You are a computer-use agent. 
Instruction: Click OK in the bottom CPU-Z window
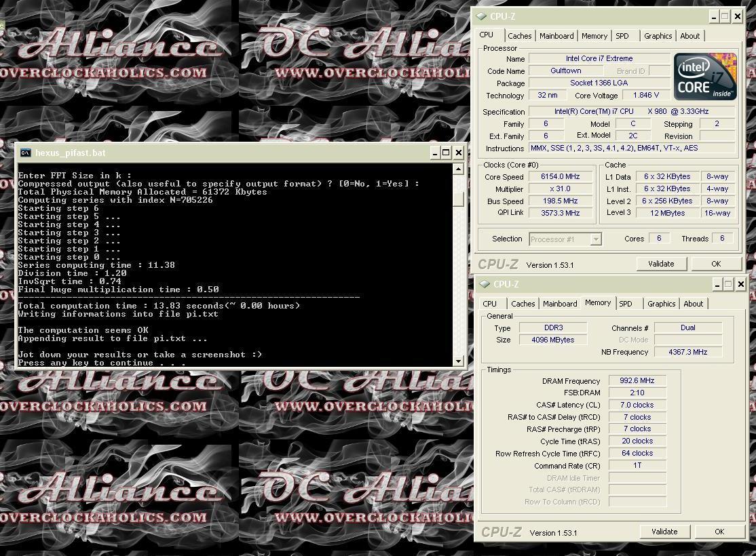(x=719, y=532)
